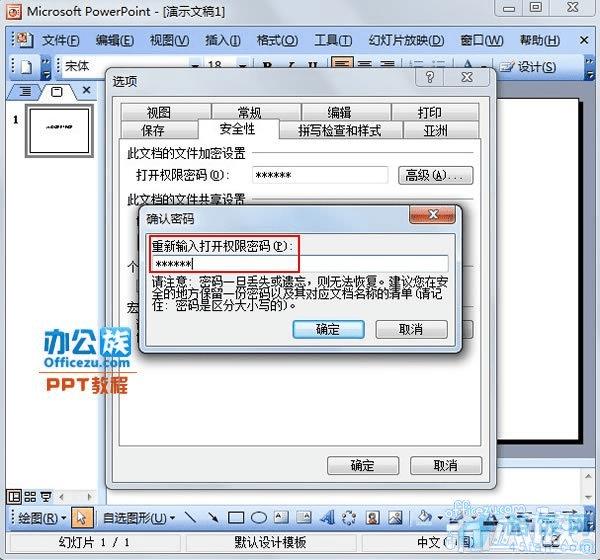Screen dimensions: 600x560
Task: Close the 选项 dialog
Action: 467,77
